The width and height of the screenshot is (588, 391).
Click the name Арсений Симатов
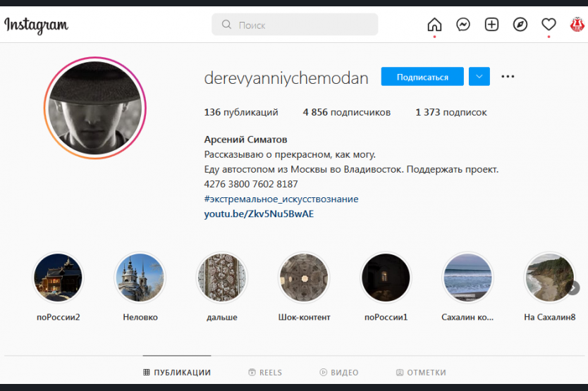[x=245, y=139]
